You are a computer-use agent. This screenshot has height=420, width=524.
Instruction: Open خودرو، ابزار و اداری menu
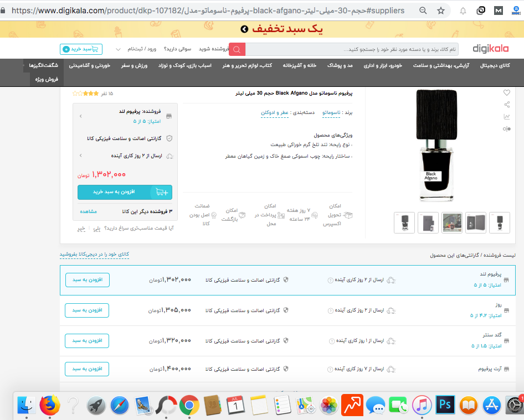click(383, 65)
